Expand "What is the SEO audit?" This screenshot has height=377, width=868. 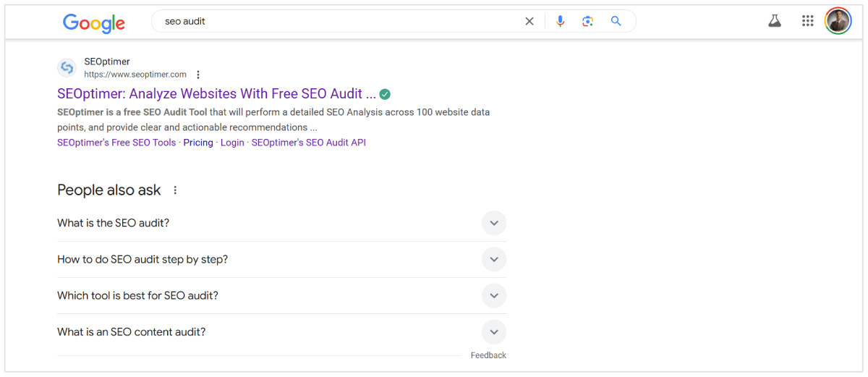click(494, 223)
